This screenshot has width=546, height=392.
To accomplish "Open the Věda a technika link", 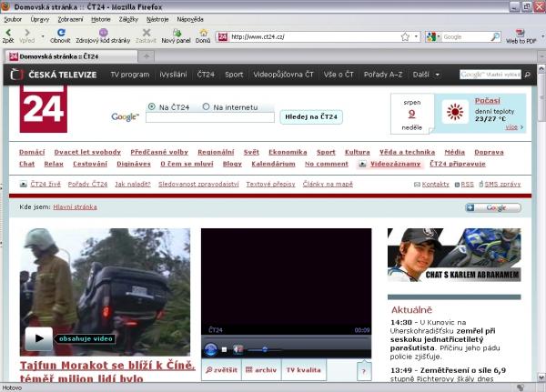I will [x=407, y=152].
